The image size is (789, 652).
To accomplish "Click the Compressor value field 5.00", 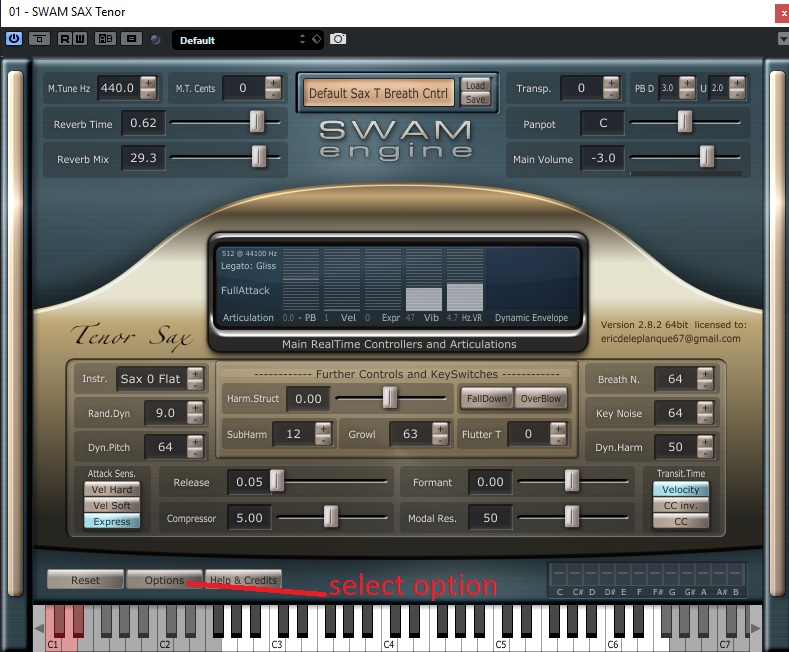I will pyautogui.click(x=249, y=518).
